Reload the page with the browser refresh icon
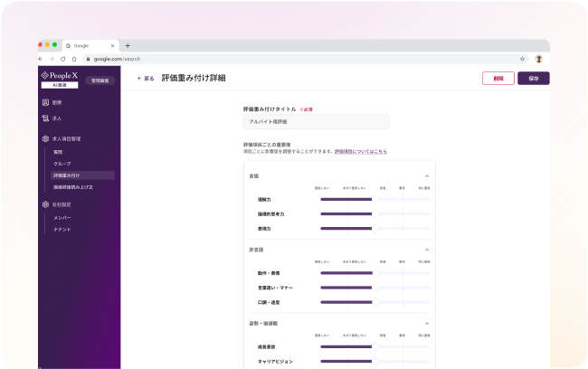This screenshot has height=369, width=588. (63, 59)
